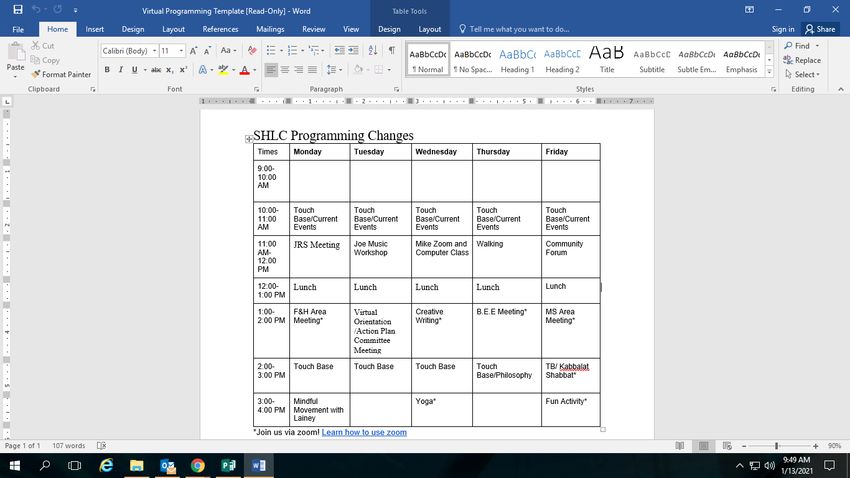Click the 90% zoom level indicator

834,445
